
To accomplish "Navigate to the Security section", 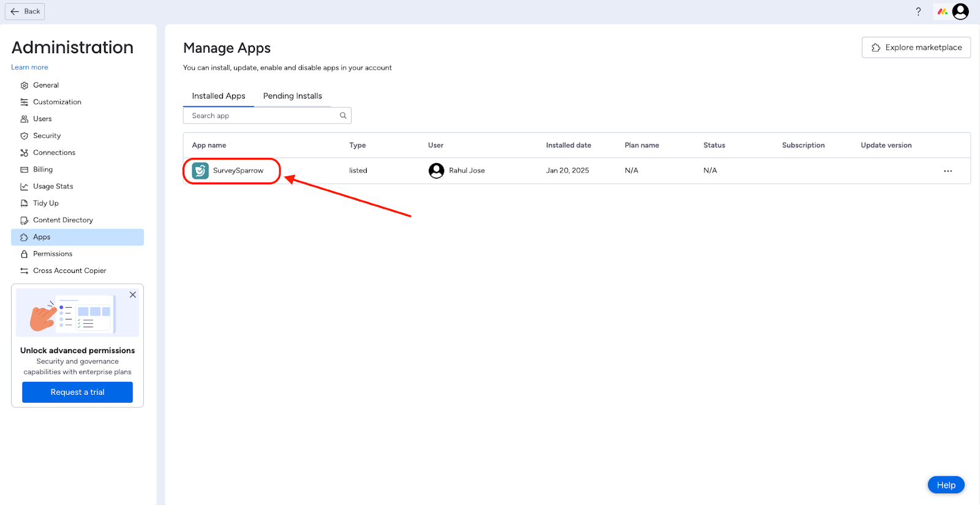I will [47, 136].
